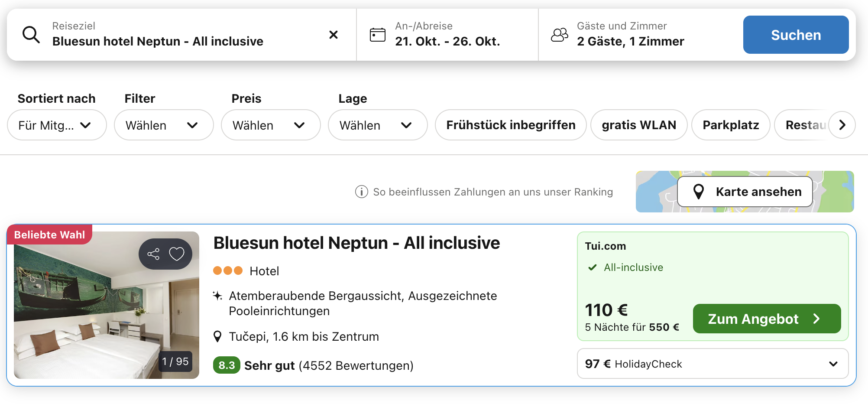Click the guests and rooms people icon
868x404 pixels.
pyautogui.click(x=559, y=35)
